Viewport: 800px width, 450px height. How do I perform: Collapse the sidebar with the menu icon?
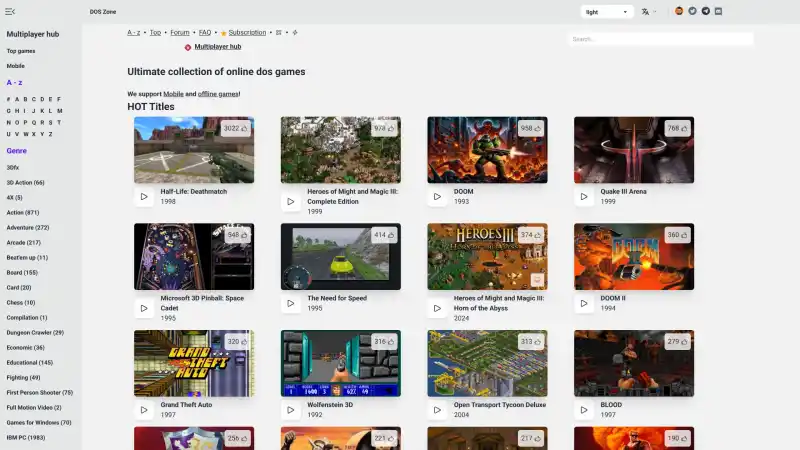coord(10,12)
